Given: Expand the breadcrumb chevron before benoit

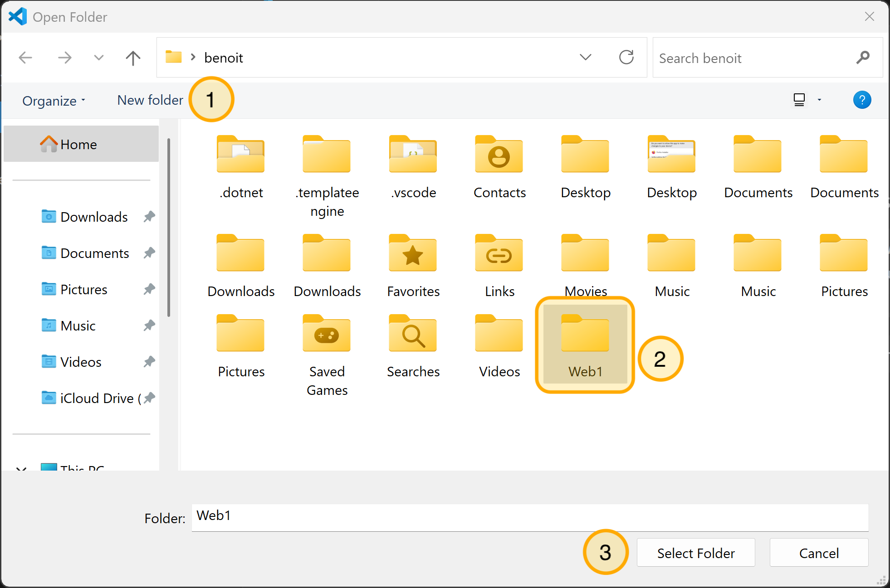Looking at the screenshot, I should (193, 57).
